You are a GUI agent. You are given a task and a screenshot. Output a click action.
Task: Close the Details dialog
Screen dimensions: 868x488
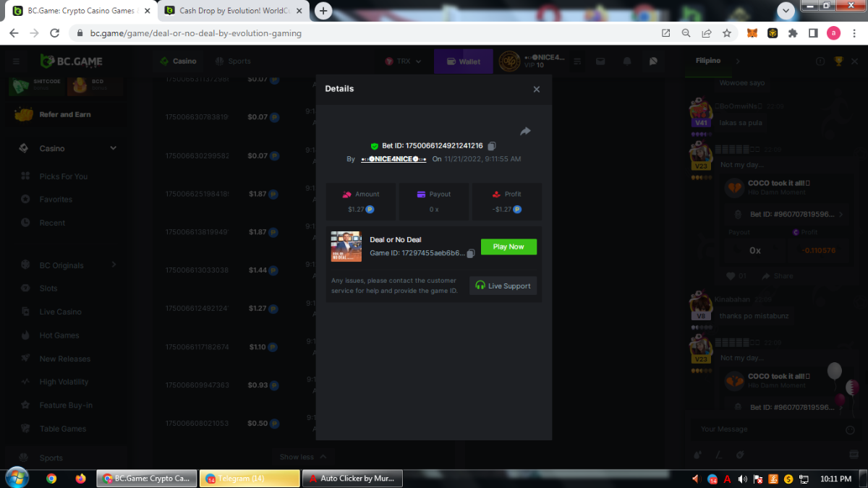[536, 90]
